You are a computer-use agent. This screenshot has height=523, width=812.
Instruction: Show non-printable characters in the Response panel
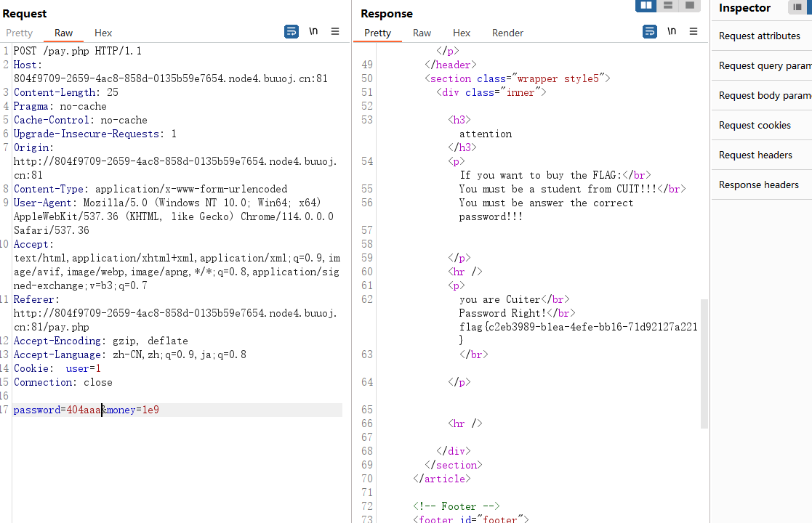click(x=672, y=31)
